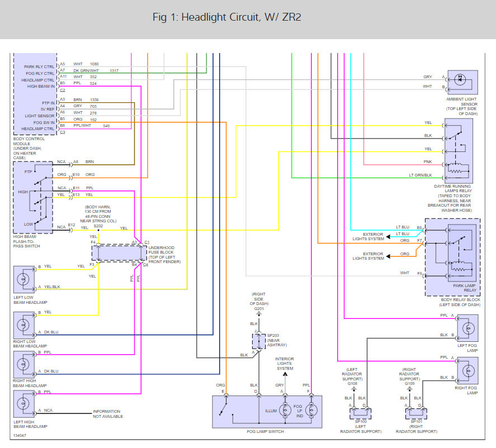Click the 'INFORMATION NOT AVAILABLE' note
Viewport: 496px width, 448px height.
[108, 414]
